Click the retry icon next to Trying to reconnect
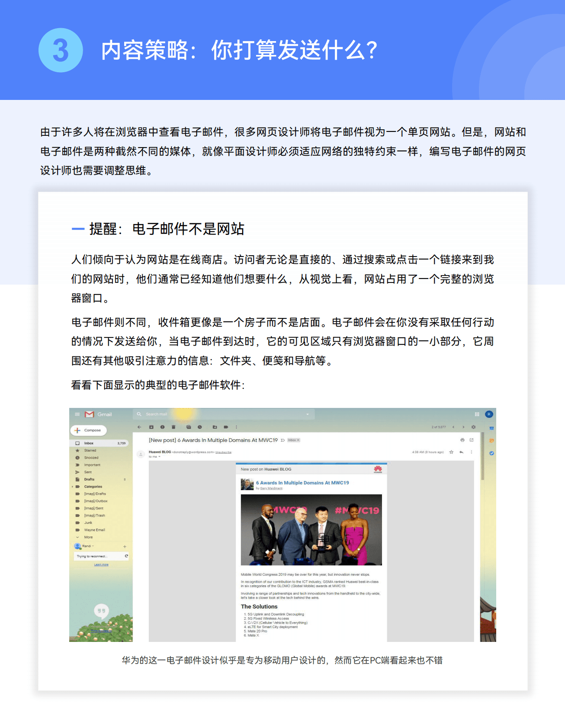 click(x=126, y=556)
